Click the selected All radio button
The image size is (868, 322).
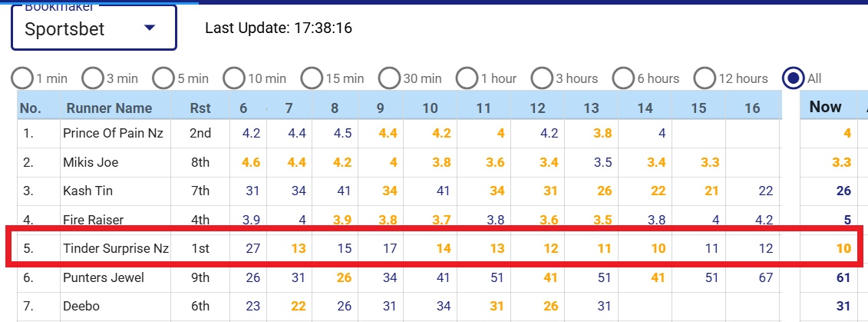point(793,78)
